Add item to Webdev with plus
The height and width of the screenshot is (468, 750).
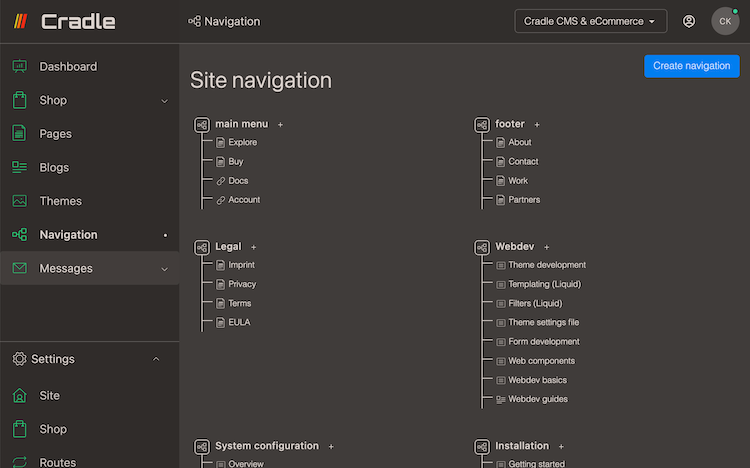pyautogui.click(x=546, y=247)
